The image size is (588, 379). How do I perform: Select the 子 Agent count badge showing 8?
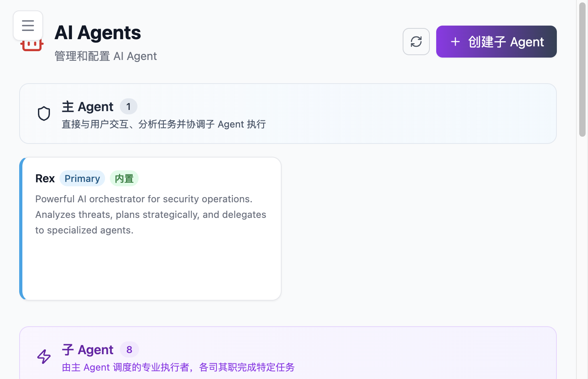(x=129, y=349)
